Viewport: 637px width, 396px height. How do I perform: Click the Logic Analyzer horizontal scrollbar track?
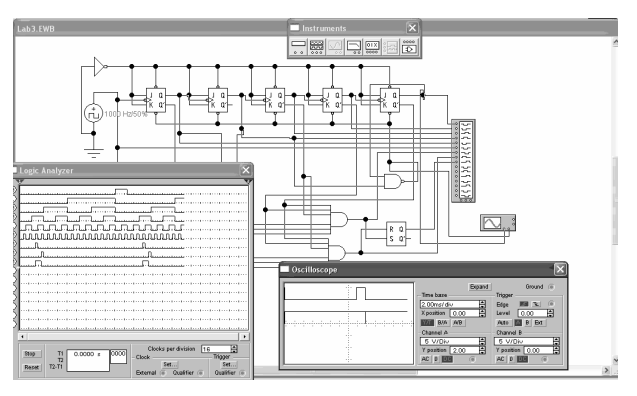(133, 336)
